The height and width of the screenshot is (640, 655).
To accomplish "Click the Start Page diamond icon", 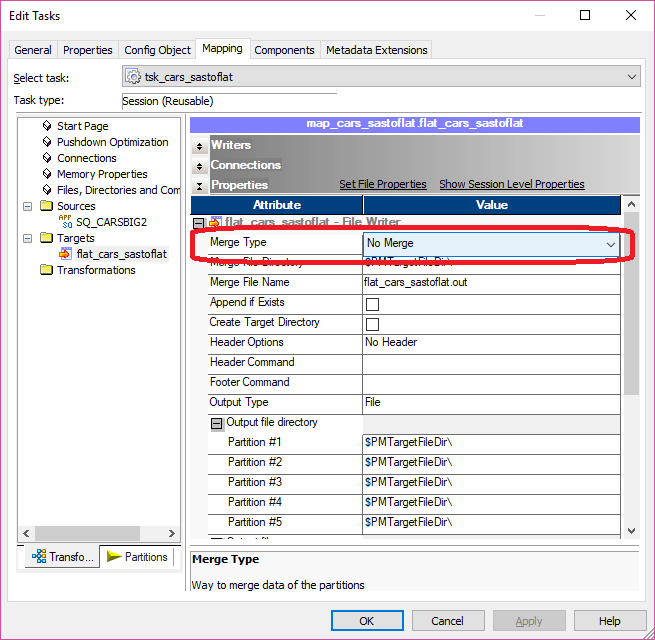I will pos(47,126).
